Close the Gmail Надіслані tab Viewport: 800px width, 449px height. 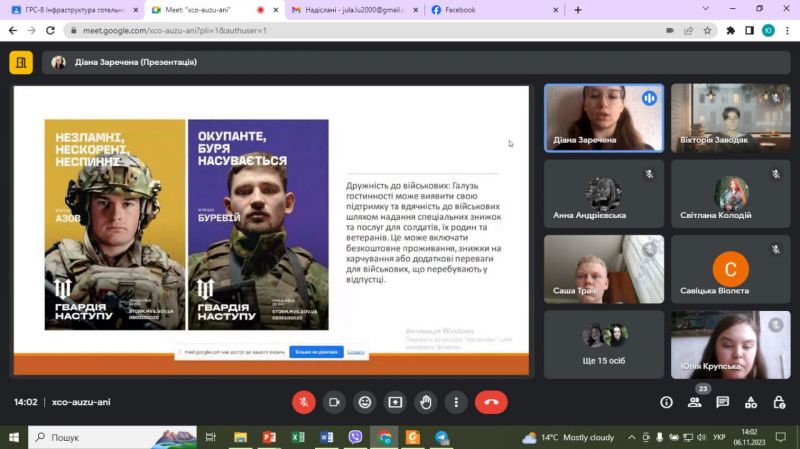(x=415, y=10)
